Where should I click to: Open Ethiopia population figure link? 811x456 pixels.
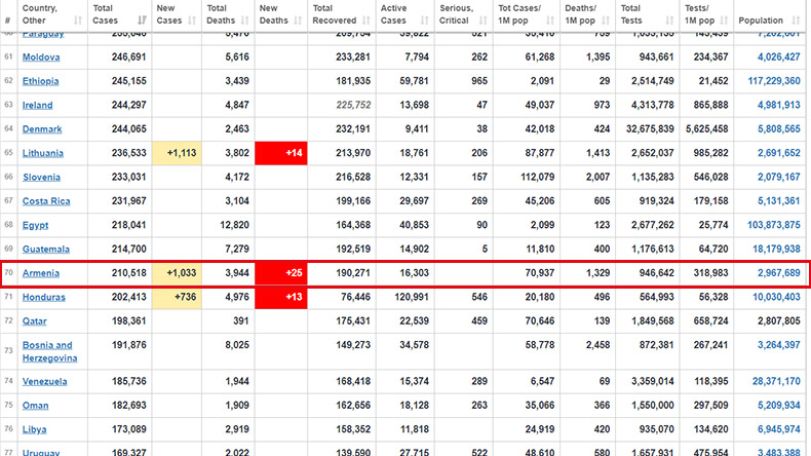pos(774,81)
